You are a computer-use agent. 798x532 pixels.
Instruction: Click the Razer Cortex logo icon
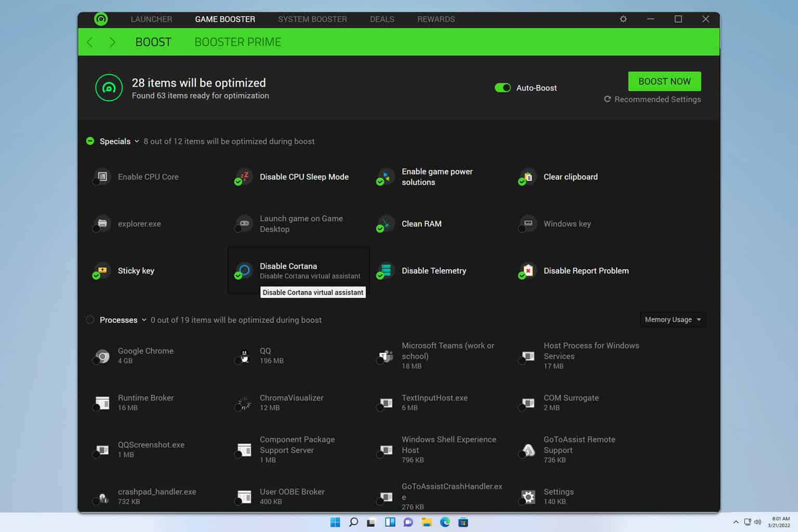pos(101,19)
